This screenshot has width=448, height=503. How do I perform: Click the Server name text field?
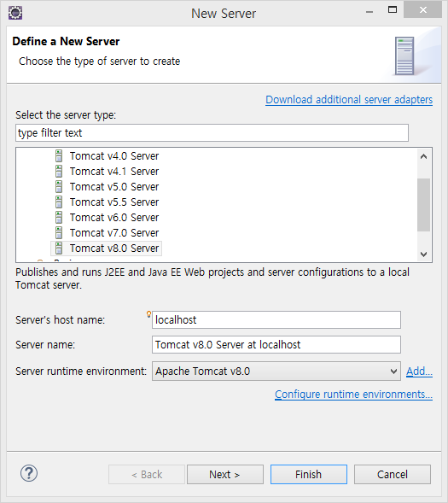tap(276, 344)
